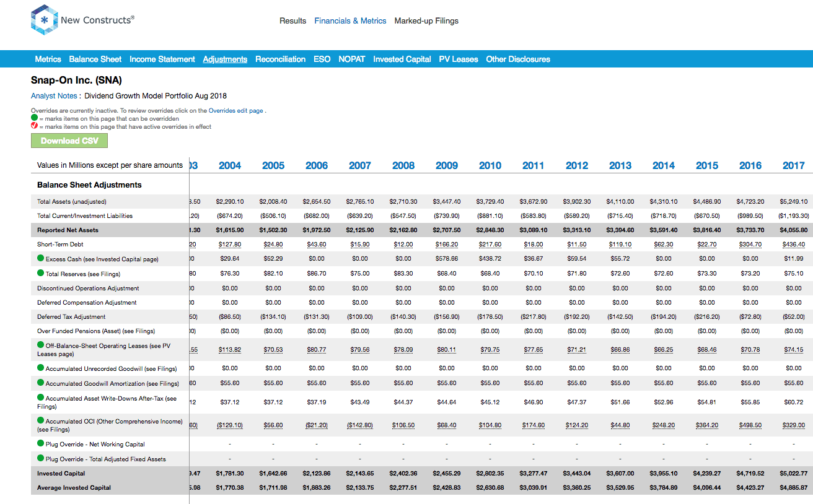Click Operating Leases value $74.15 for 2017
The height and width of the screenshot is (504, 813).
coord(794,350)
